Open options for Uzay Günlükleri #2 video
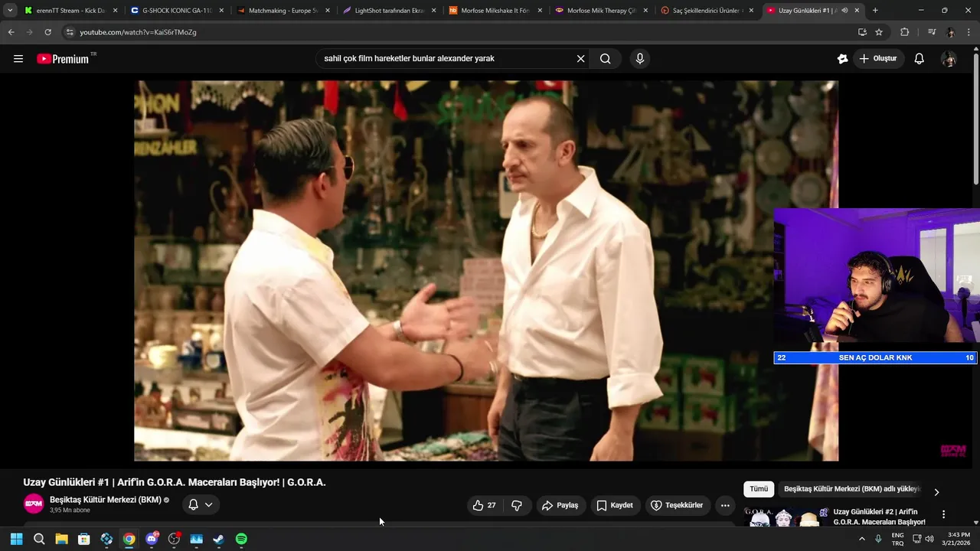This screenshot has height=551, width=980. pyautogui.click(x=944, y=514)
